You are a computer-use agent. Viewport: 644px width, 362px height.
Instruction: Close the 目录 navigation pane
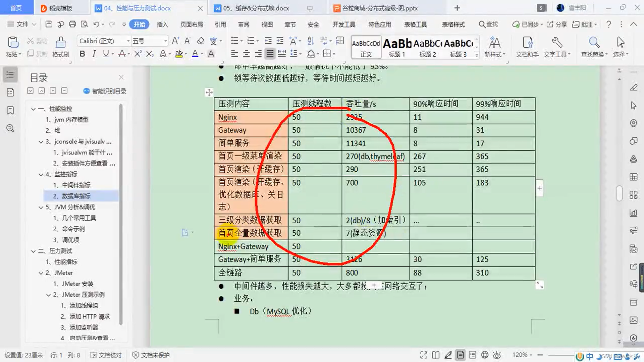[121, 77]
